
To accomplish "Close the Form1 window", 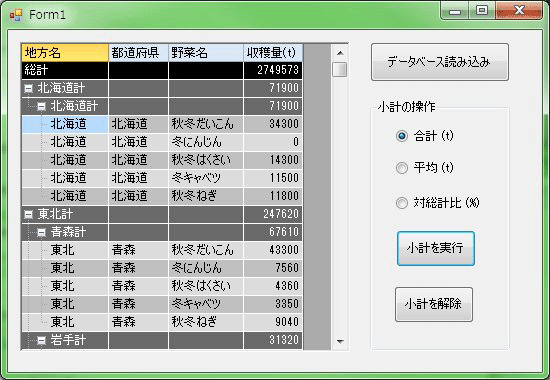I will pos(519,11).
